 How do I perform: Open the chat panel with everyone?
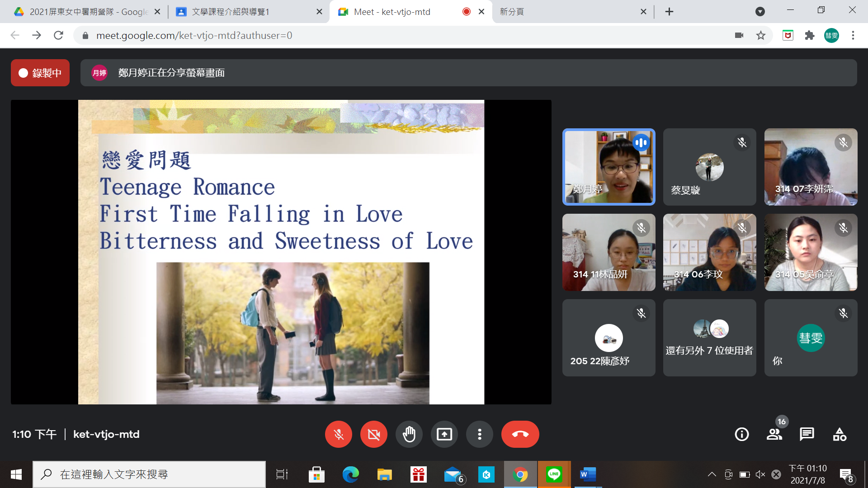coord(807,434)
